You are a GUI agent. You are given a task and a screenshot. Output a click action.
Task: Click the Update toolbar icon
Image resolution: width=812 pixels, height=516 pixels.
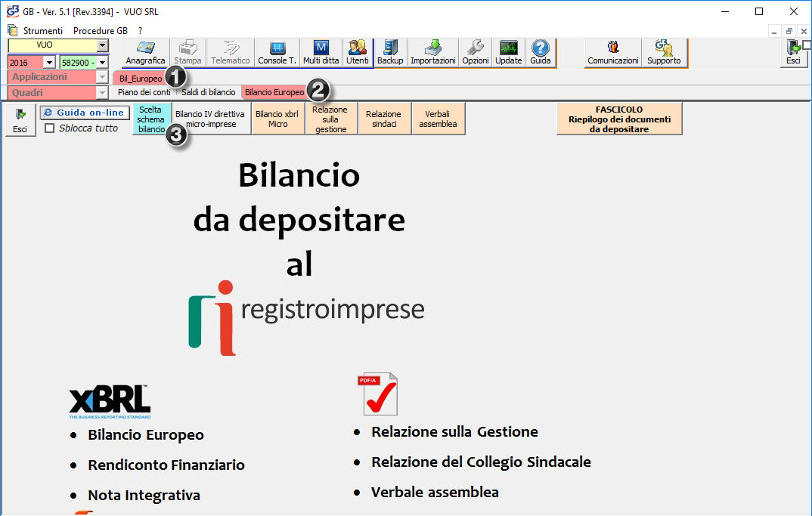[x=509, y=53]
